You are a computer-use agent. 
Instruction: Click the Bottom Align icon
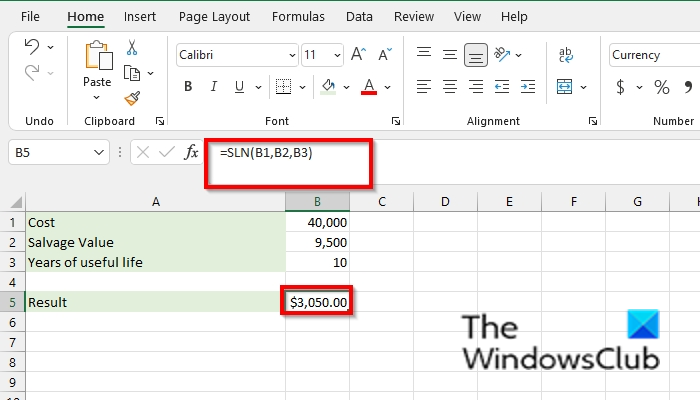476,55
